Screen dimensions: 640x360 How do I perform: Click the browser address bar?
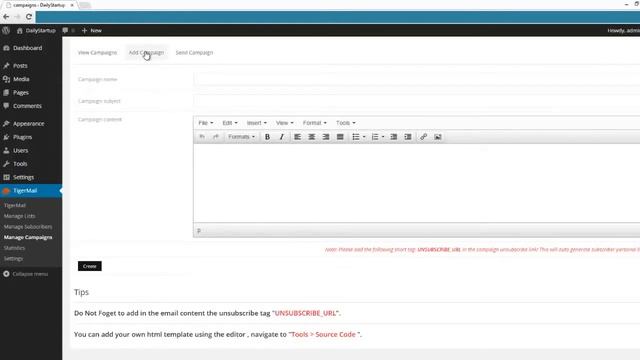point(338,17)
